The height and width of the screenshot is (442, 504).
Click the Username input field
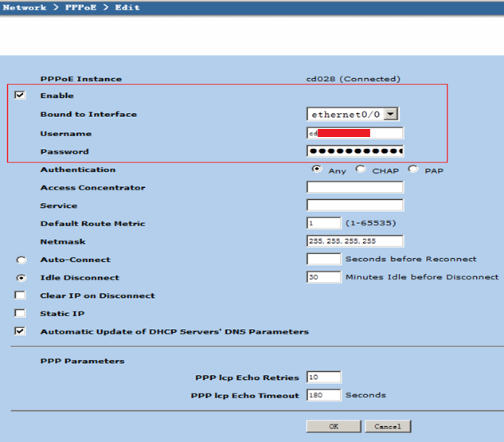point(355,133)
